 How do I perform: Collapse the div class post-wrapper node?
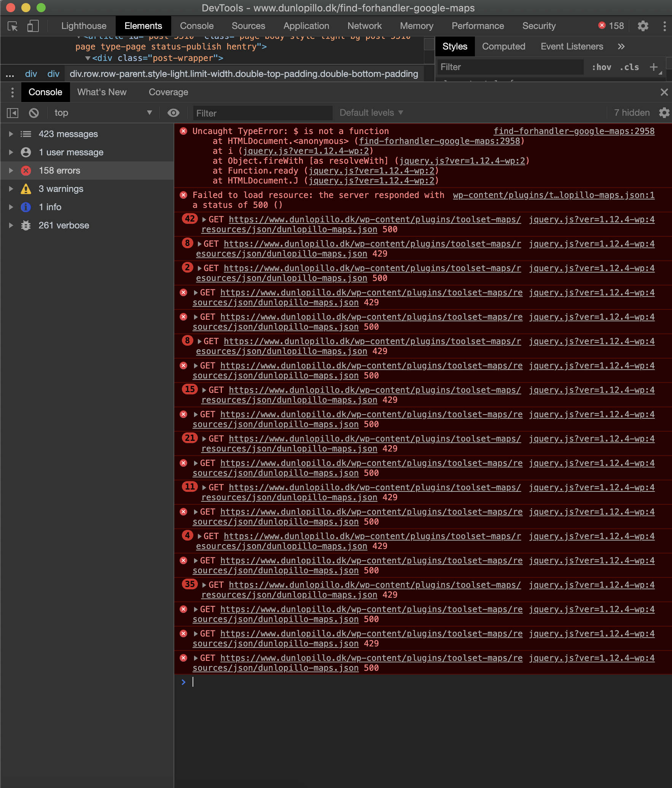coord(88,58)
